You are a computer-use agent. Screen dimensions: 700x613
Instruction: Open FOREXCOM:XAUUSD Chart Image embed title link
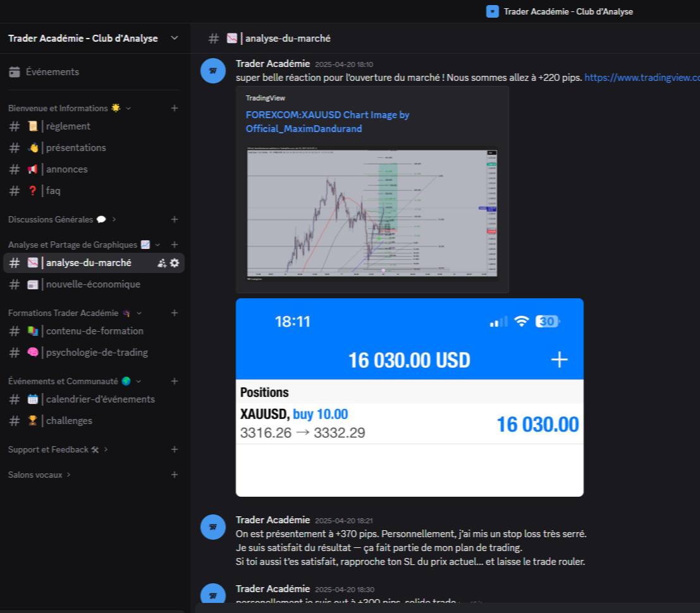point(327,122)
